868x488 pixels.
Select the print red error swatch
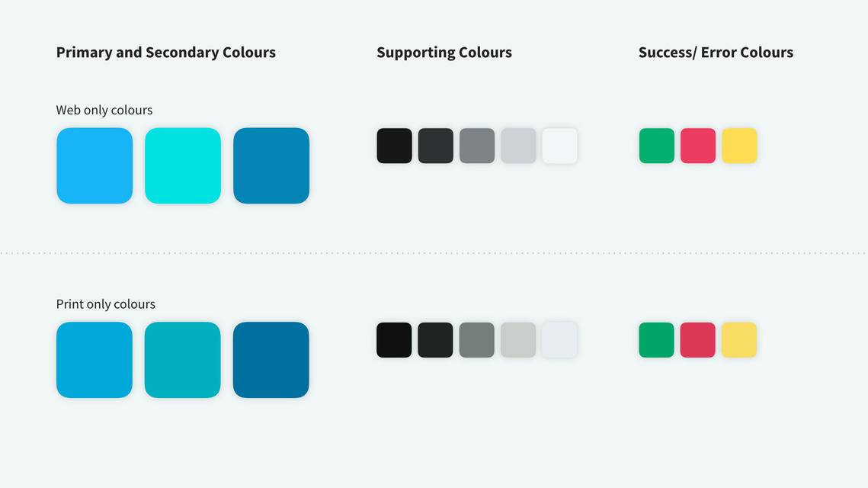pyautogui.click(x=697, y=340)
